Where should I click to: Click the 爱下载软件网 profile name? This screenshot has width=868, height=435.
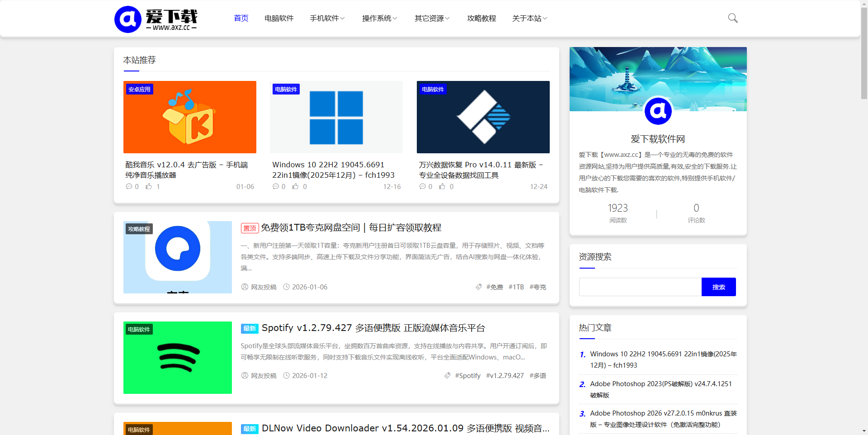(x=658, y=139)
